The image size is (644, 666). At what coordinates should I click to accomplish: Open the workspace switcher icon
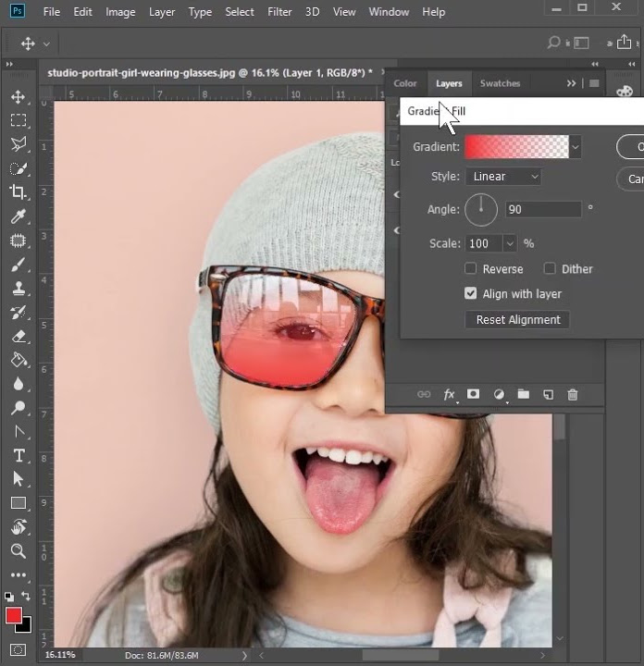[x=581, y=43]
